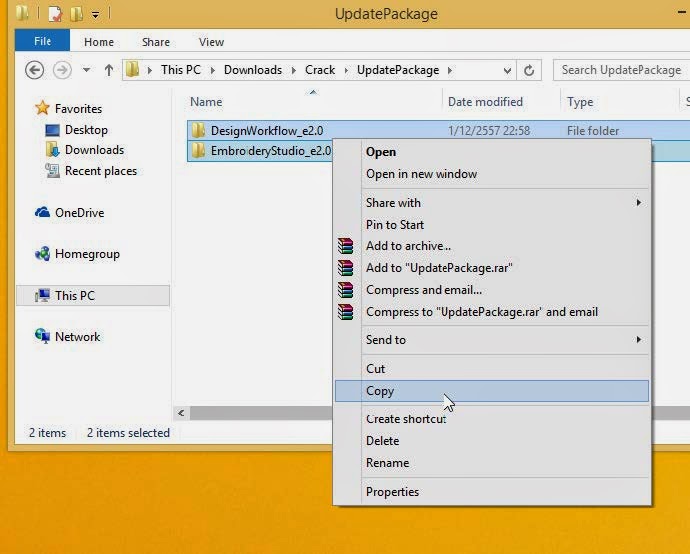This screenshot has height=554, width=690.
Task: Choose Compress to "UpdatePackage.rar" and email
Action: tap(492, 312)
